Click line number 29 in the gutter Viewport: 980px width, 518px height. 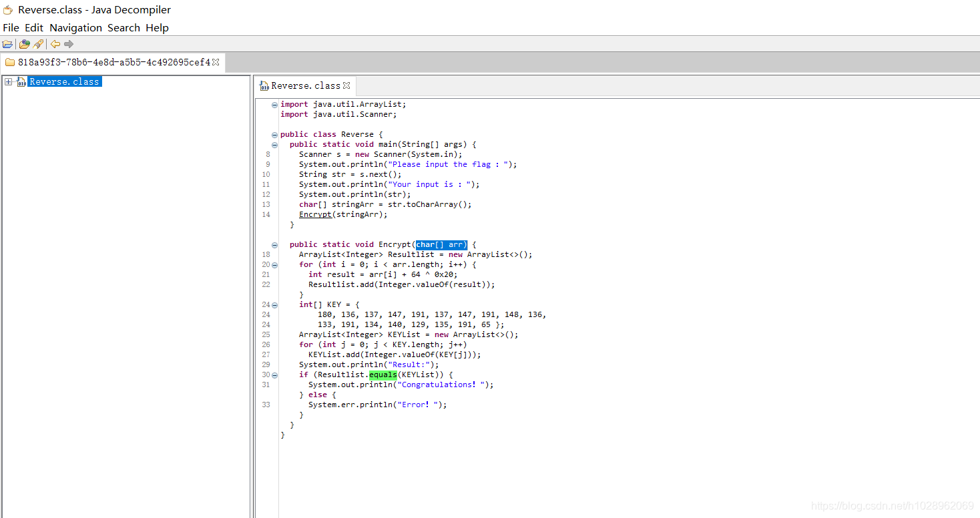266,364
